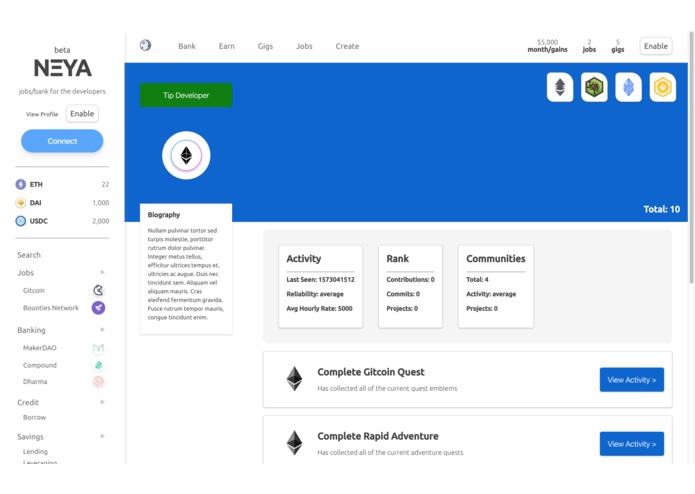695x494 pixels.
Task: Open the Bank menu item
Action: pos(187,46)
